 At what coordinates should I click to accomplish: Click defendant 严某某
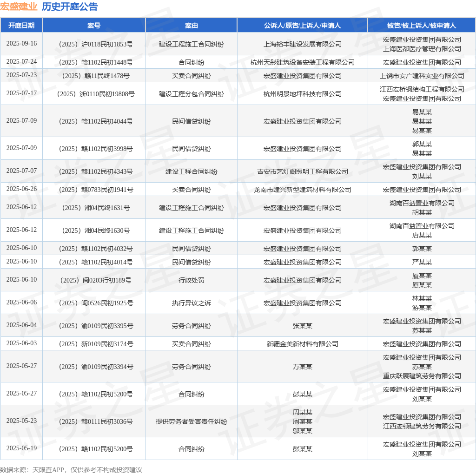pos(422,262)
